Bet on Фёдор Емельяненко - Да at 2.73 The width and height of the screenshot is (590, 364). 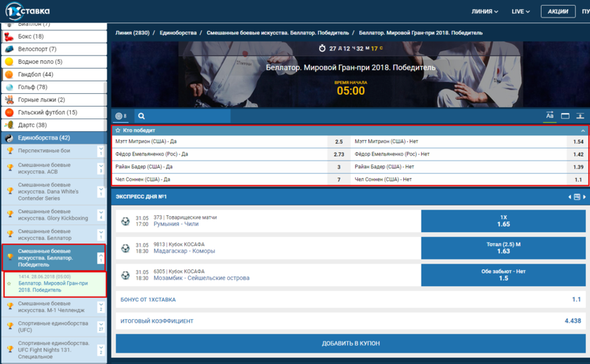(x=339, y=154)
